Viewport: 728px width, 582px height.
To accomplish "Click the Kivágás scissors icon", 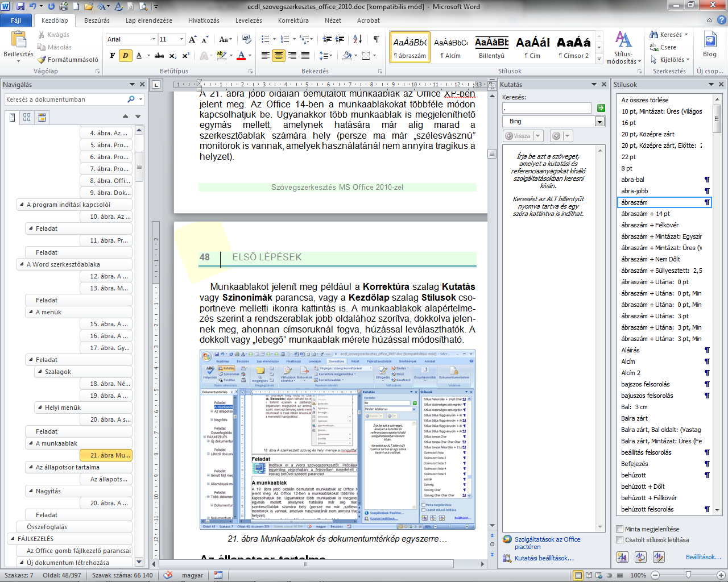I will (x=42, y=35).
